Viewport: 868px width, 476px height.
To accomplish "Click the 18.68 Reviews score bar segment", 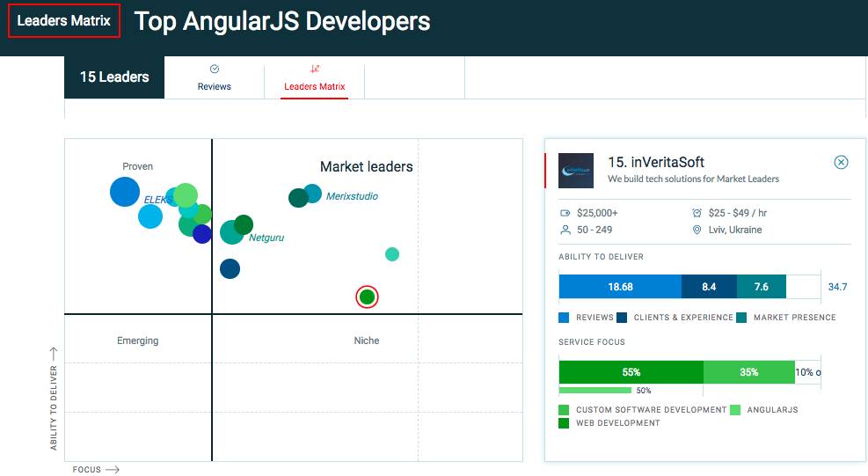I will 620,287.
